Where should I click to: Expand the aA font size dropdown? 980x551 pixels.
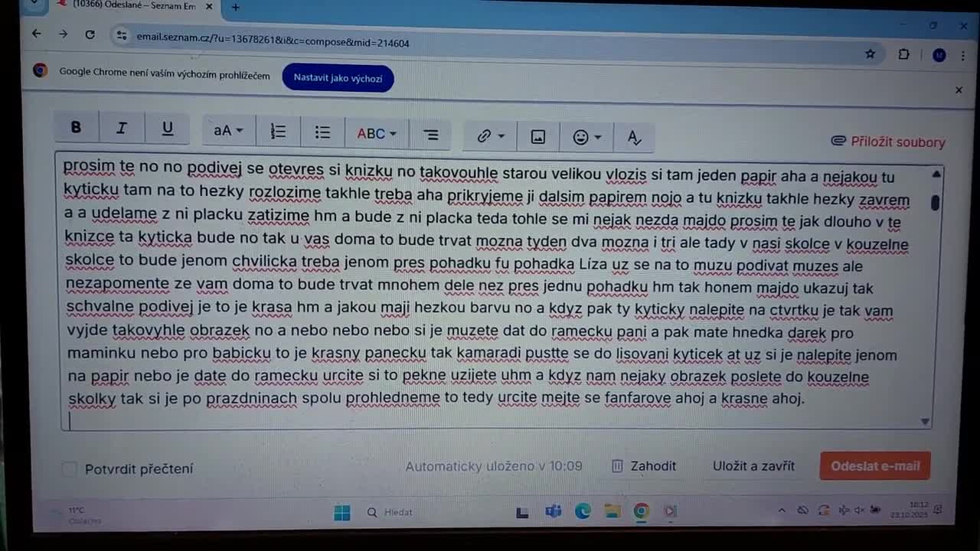pos(227,131)
